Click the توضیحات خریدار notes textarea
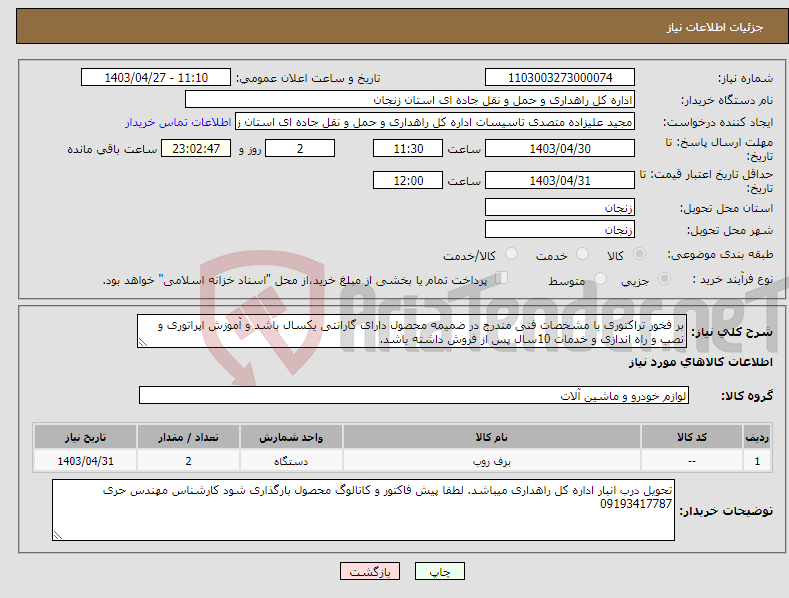 point(363,510)
